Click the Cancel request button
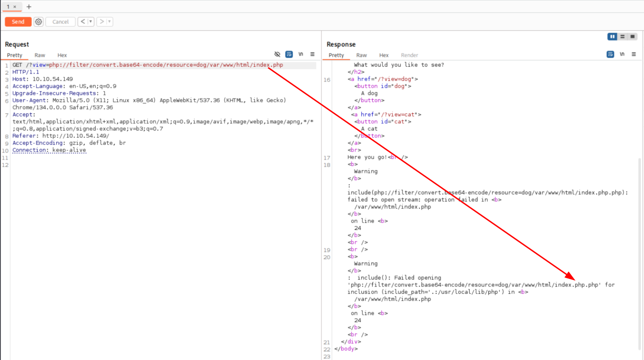This screenshot has height=360, width=644. 60,22
